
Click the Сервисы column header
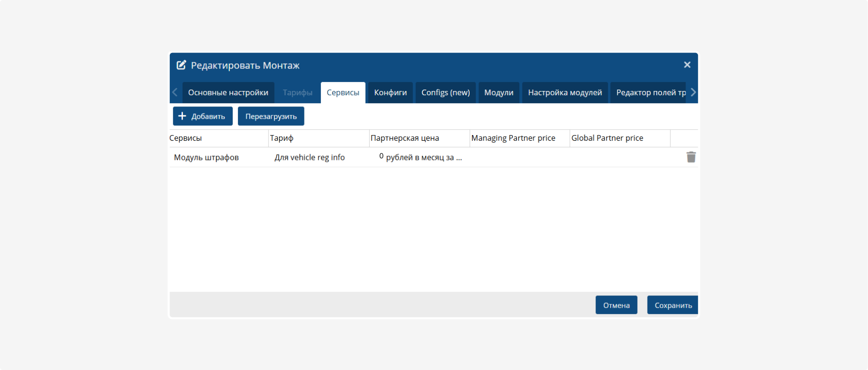219,138
